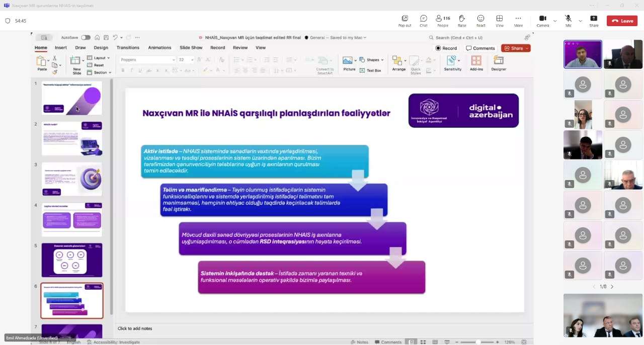Click the Comments button in PowerPoint
Image resolution: width=644 pixels, height=345 pixels.
pos(480,48)
